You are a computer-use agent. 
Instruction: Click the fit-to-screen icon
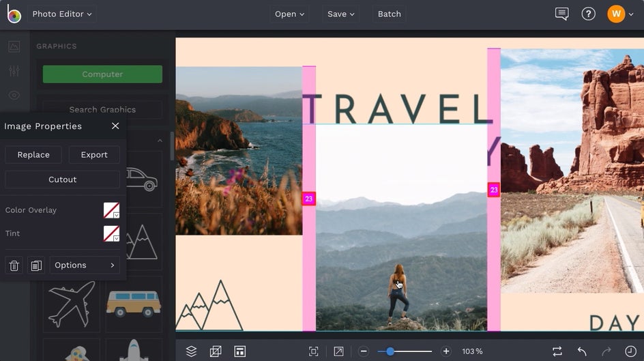click(314, 351)
